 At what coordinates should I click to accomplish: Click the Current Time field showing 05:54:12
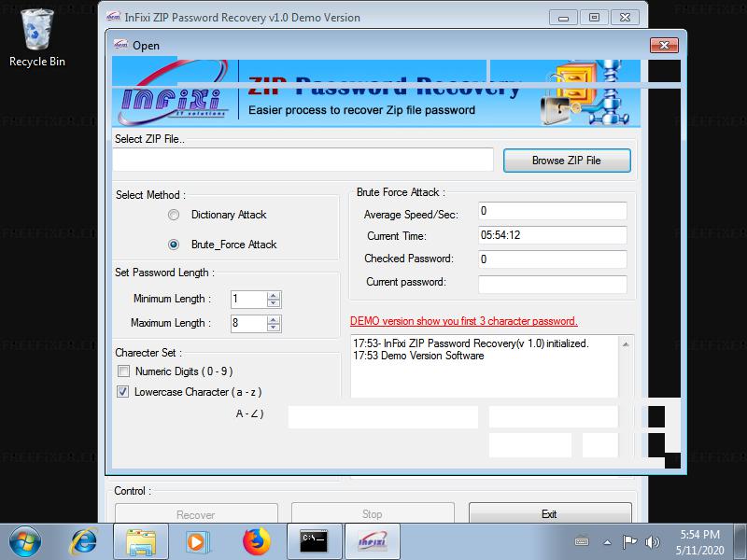(553, 235)
